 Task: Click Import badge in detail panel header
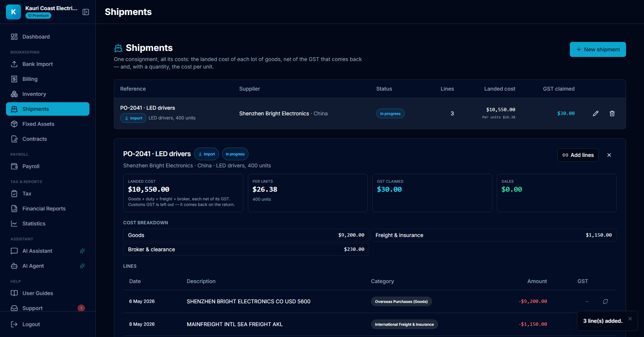click(207, 154)
